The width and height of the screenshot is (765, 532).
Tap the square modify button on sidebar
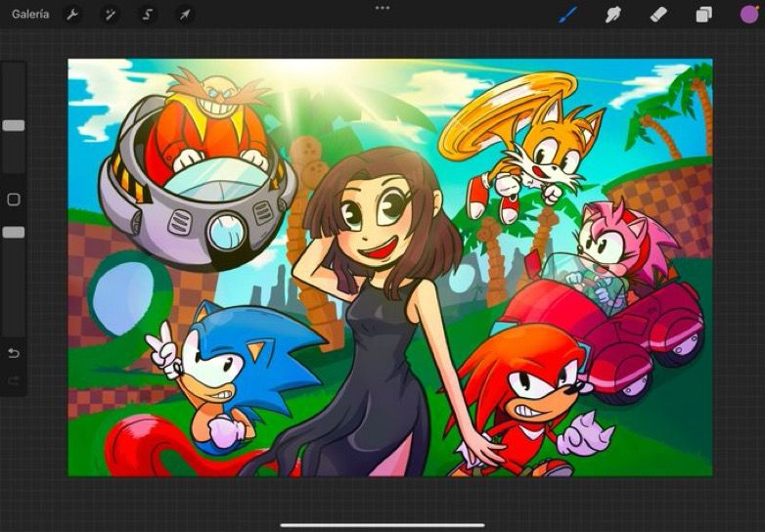[14, 199]
